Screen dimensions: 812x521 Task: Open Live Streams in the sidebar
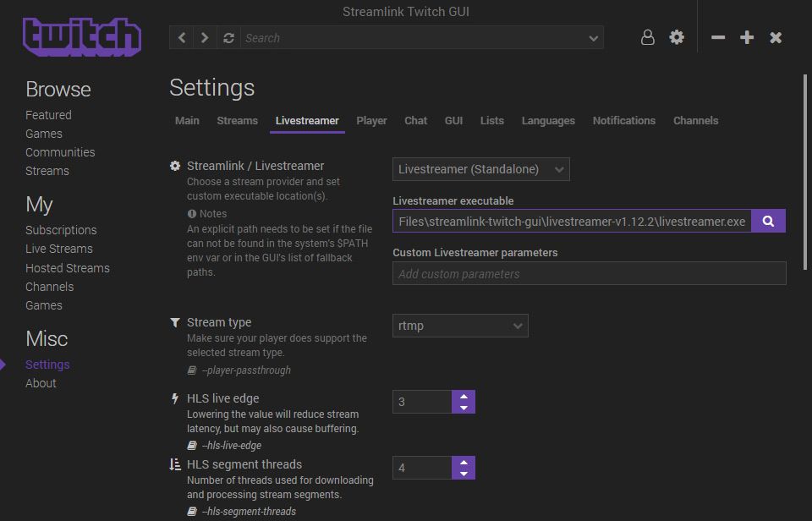coord(59,249)
